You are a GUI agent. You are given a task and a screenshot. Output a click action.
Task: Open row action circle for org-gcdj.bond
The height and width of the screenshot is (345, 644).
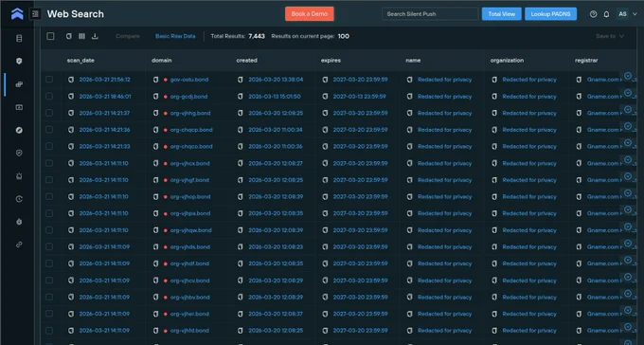(x=628, y=93)
